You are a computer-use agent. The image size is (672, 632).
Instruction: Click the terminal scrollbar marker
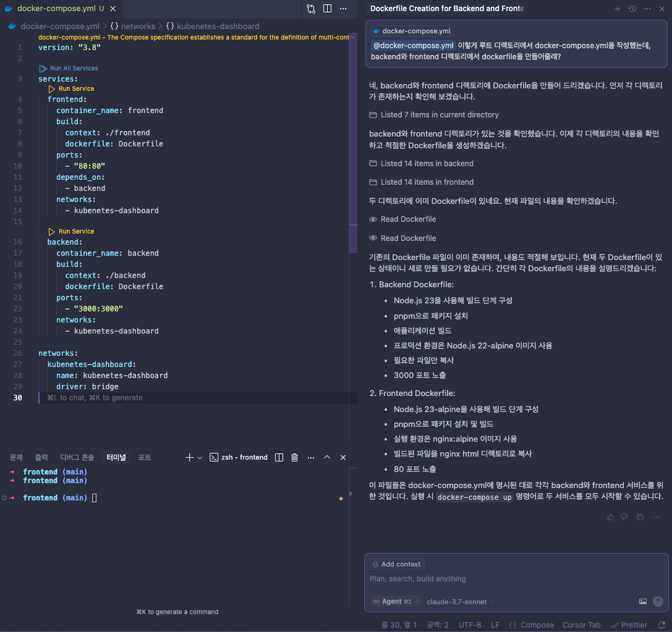click(x=351, y=494)
